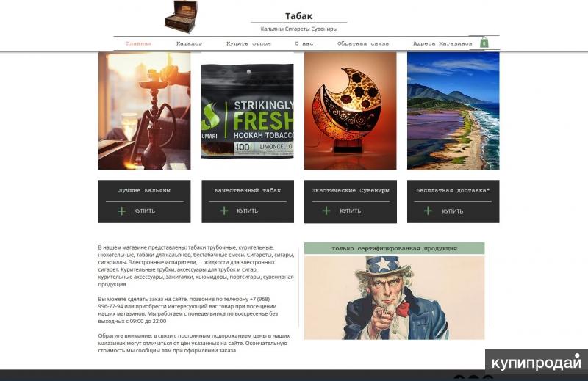The image size is (588, 381).
Task: Click the green plus under Экзотические Сувениры
Action: click(326, 211)
